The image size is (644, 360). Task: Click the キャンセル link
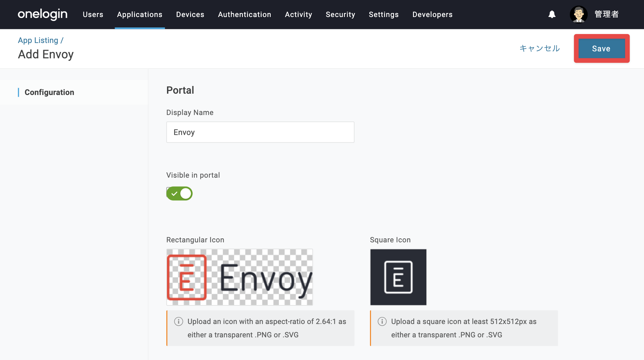point(540,48)
